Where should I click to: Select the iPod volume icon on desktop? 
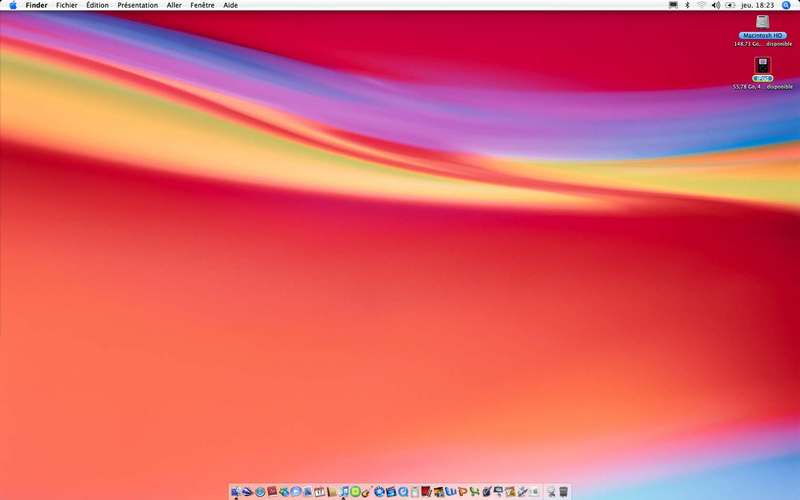point(762,66)
